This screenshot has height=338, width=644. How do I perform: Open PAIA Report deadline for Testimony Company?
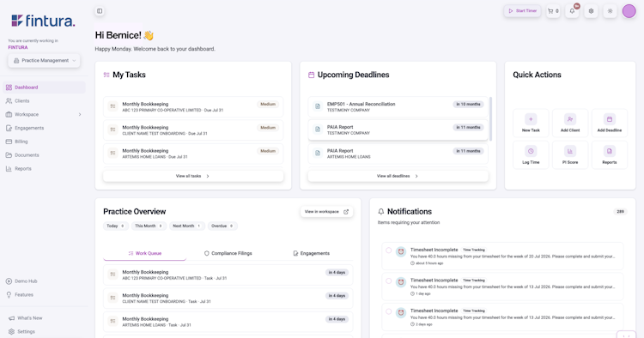pyautogui.click(x=398, y=130)
